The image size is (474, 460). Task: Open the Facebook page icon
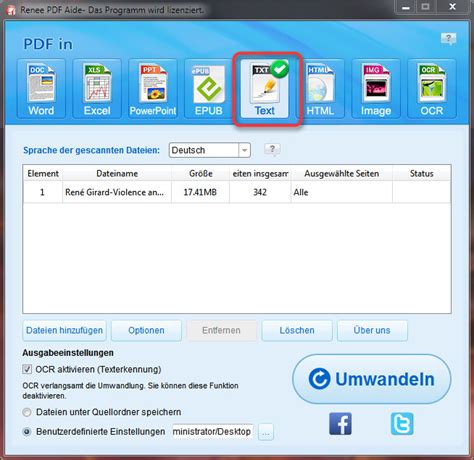click(340, 424)
